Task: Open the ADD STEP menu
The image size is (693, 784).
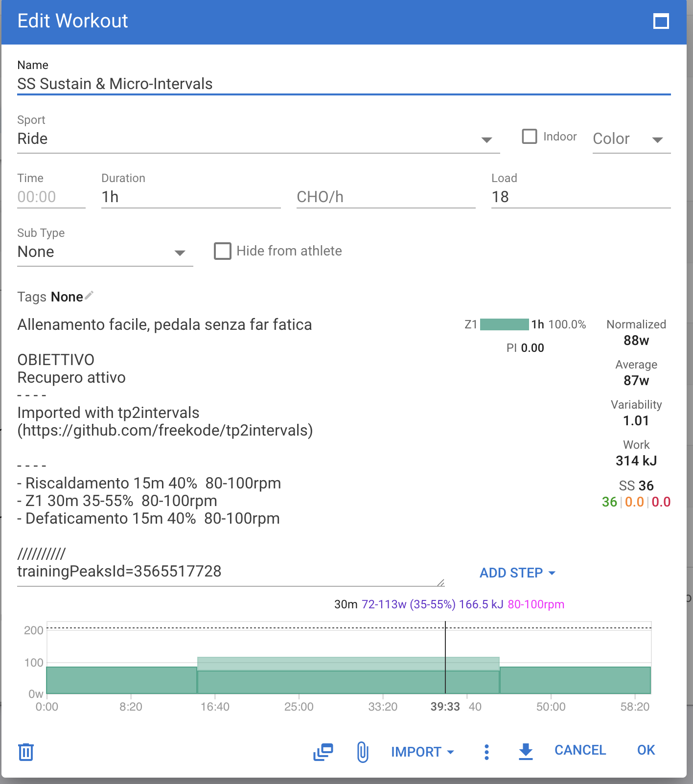Action: coord(517,573)
